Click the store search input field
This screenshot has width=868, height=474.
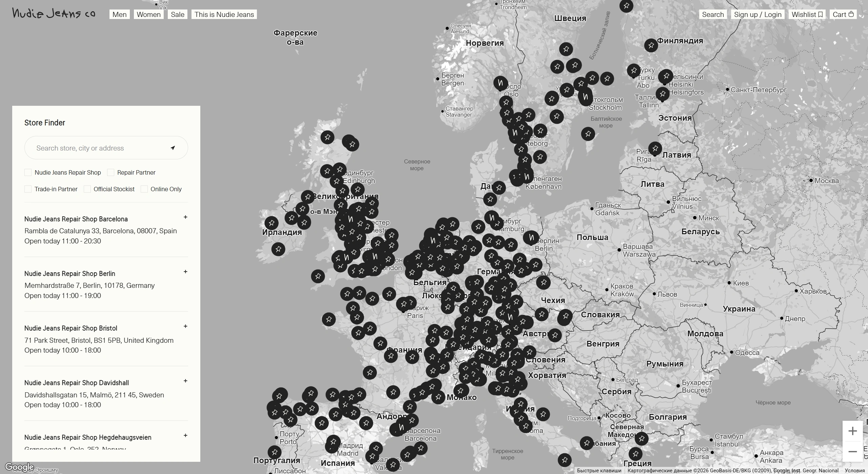point(98,148)
